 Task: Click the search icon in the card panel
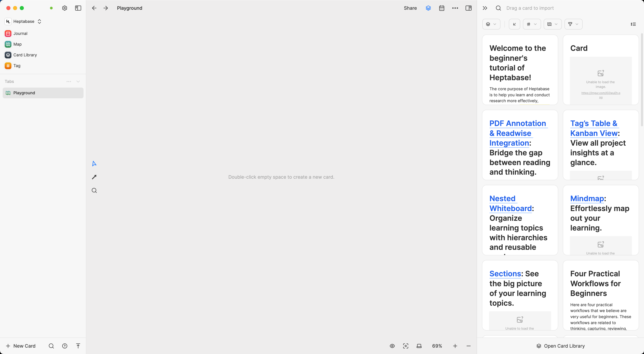(x=498, y=8)
